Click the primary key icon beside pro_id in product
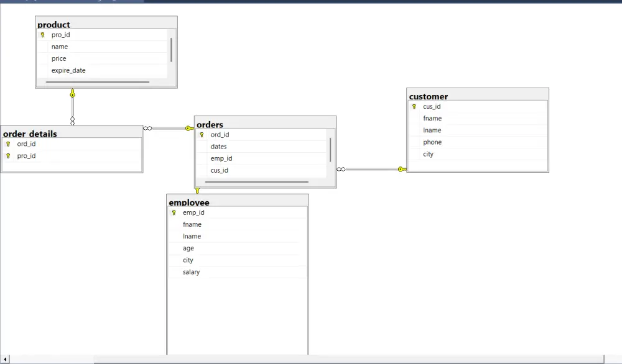The width and height of the screenshot is (622, 364). point(42,35)
